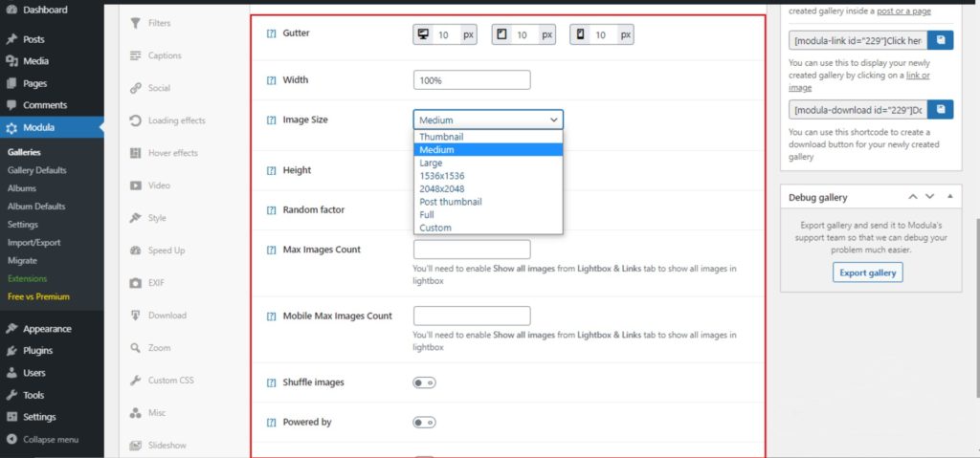Click the Export gallery button
Viewport: 980px width, 458px height.
[x=867, y=273]
